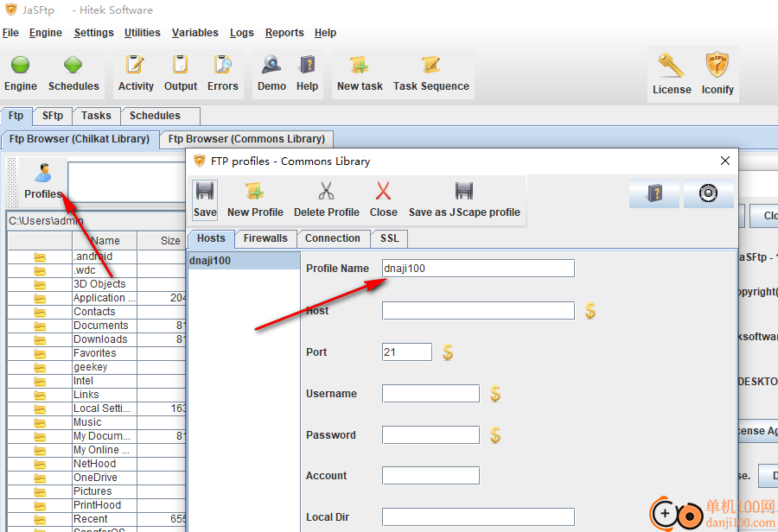
Task: Open Help from the main toolbar
Action: tap(307, 73)
